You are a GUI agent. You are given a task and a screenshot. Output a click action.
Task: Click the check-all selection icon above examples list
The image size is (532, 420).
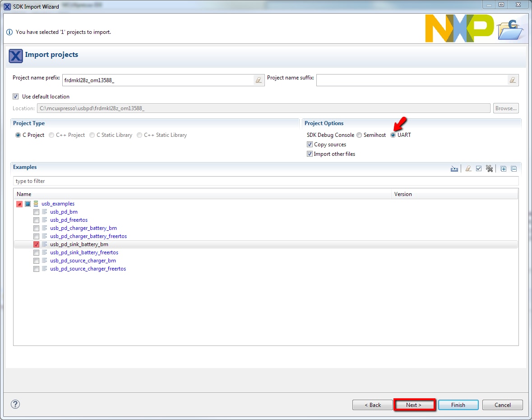[x=478, y=168]
